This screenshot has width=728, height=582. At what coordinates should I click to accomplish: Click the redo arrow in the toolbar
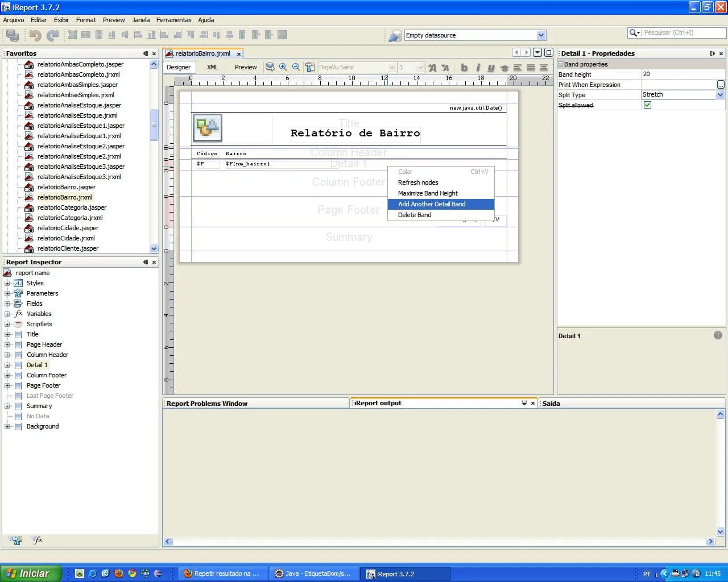coord(52,35)
